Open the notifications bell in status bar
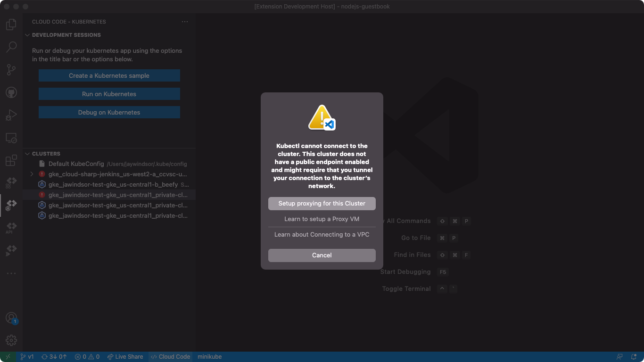 coord(634,357)
